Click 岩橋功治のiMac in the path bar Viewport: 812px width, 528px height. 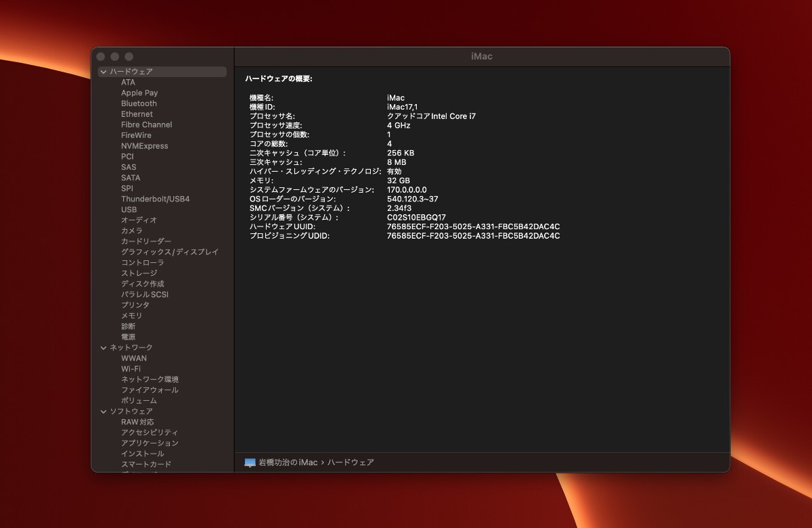coord(288,462)
